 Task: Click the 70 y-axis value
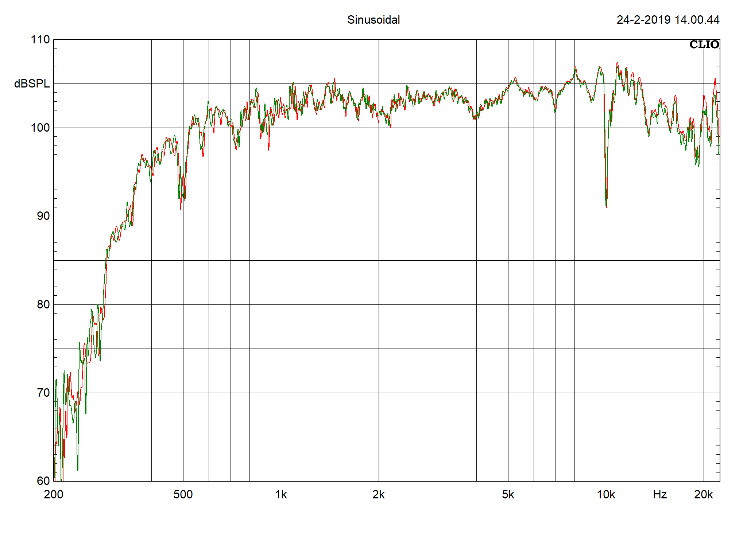(x=43, y=393)
